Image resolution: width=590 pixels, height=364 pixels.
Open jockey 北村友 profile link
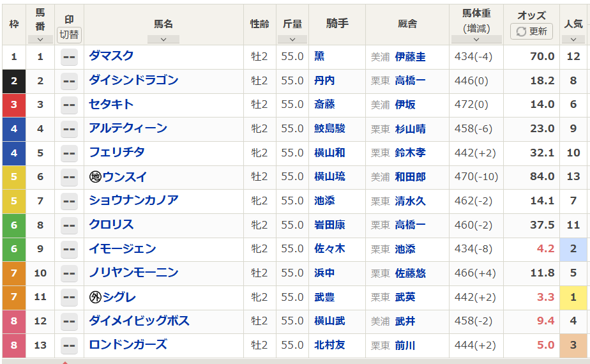coord(329,345)
